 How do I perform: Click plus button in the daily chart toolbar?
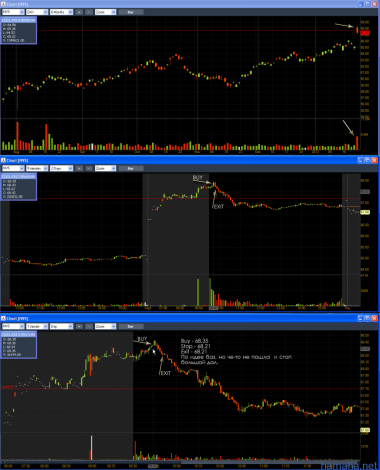click(79, 12)
